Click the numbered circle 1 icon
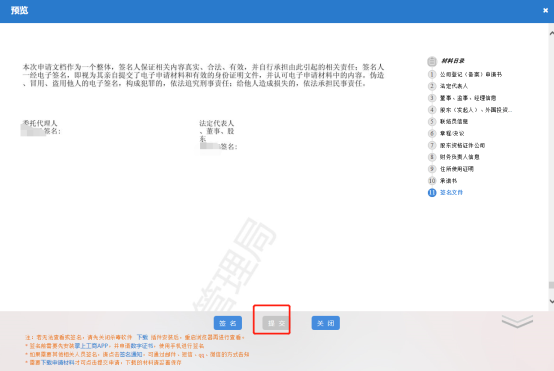 432,74
